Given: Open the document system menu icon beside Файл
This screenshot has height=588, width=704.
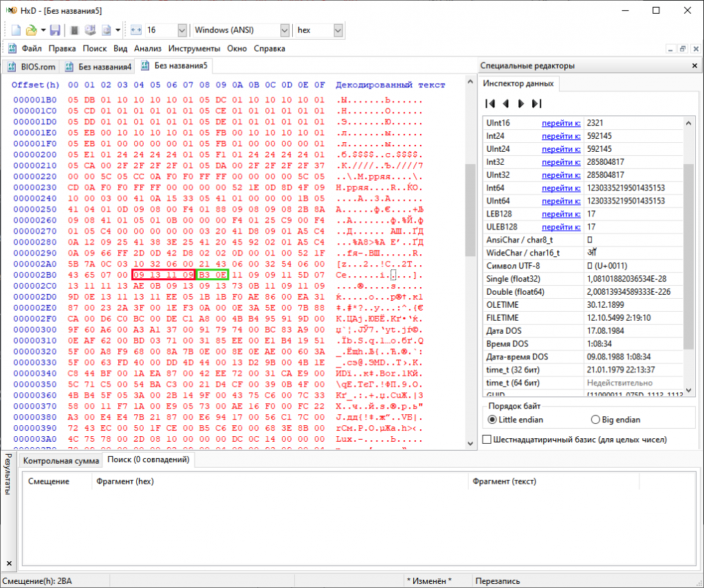Looking at the screenshot, I should pos(12,49).
